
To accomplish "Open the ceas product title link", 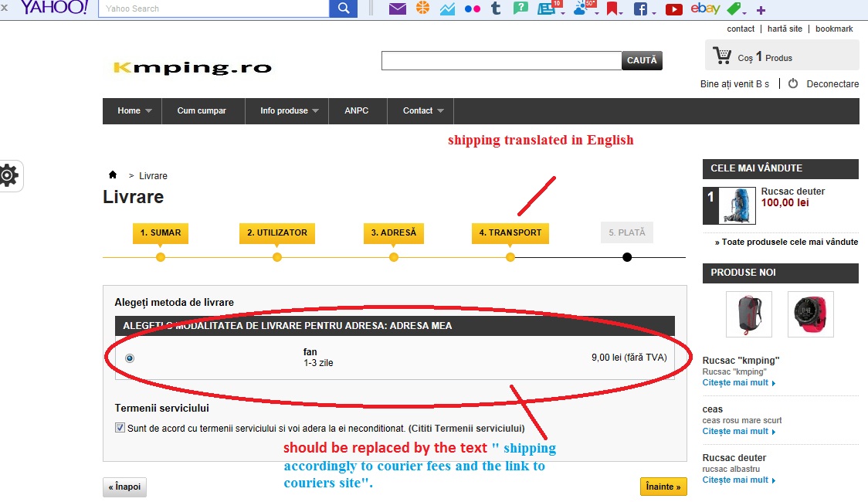I will (x=713, y=409).
